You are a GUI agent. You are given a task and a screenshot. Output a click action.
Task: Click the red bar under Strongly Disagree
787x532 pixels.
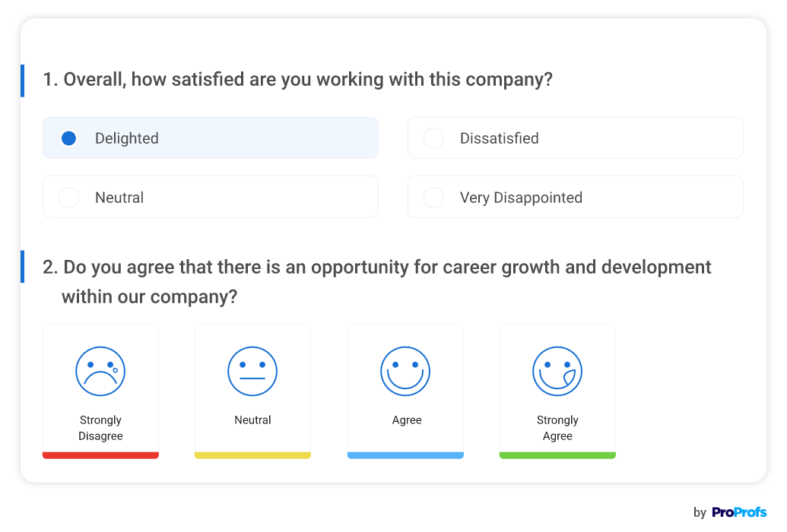(100, 455)
